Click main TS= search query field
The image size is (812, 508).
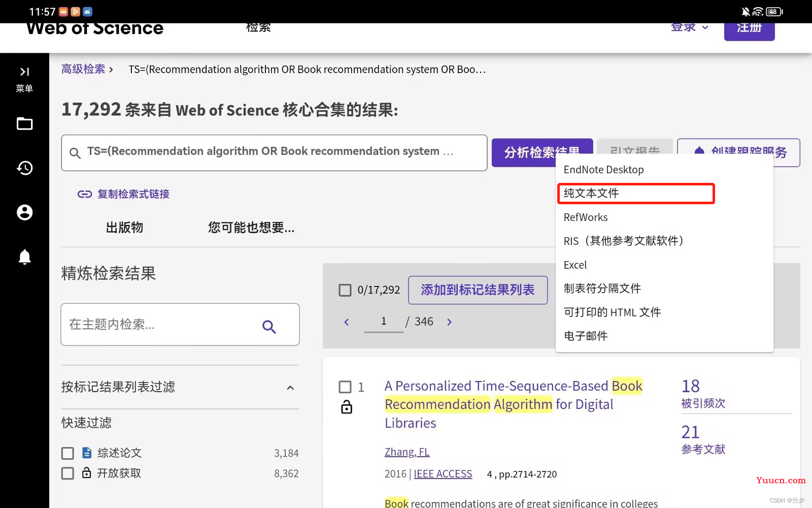[x=274, y=153]
